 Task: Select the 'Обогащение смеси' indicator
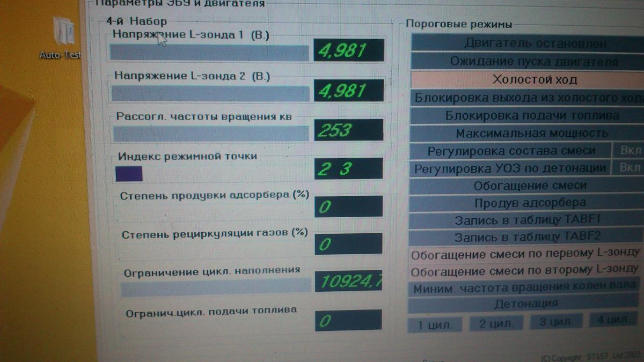click(x=528, y=186)
